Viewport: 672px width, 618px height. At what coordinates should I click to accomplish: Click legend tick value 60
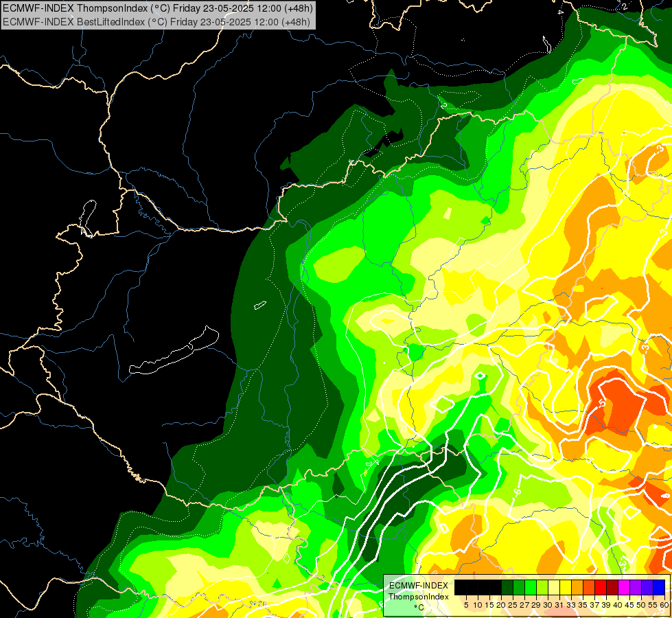click(x=664, y=605)
